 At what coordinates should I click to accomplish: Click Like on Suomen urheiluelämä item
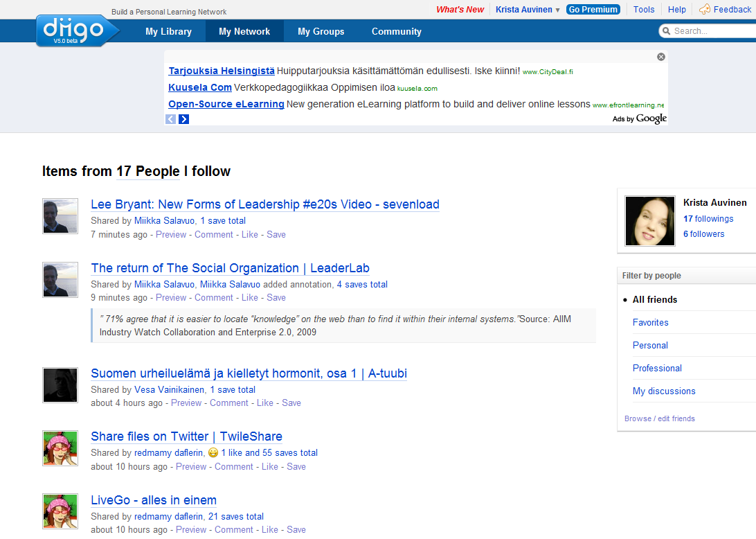(x=264, y=403)
